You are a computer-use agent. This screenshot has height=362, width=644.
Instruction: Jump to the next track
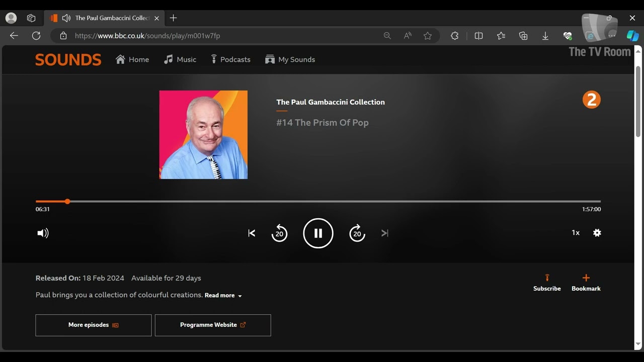(x=385, y=233)
